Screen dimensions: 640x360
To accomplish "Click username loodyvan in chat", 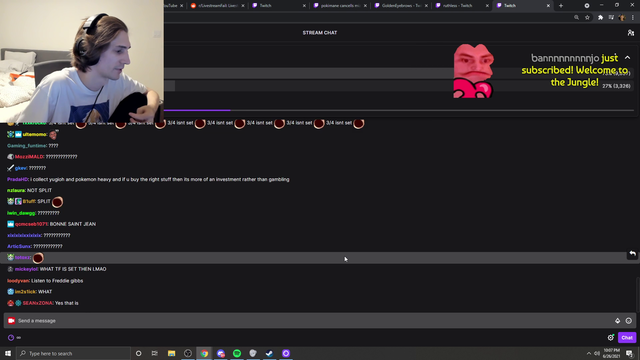I will point(18,281).
